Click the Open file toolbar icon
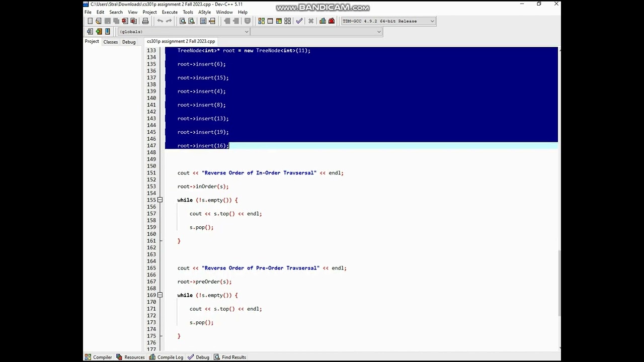Image resolution: width=644 pixels, height=362 pixels. pos(99,21)
